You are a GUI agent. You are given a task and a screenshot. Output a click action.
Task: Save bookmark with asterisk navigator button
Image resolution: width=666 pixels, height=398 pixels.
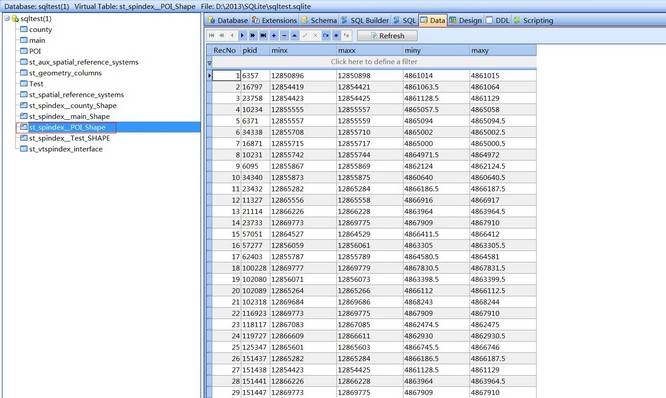pos(336,36)
